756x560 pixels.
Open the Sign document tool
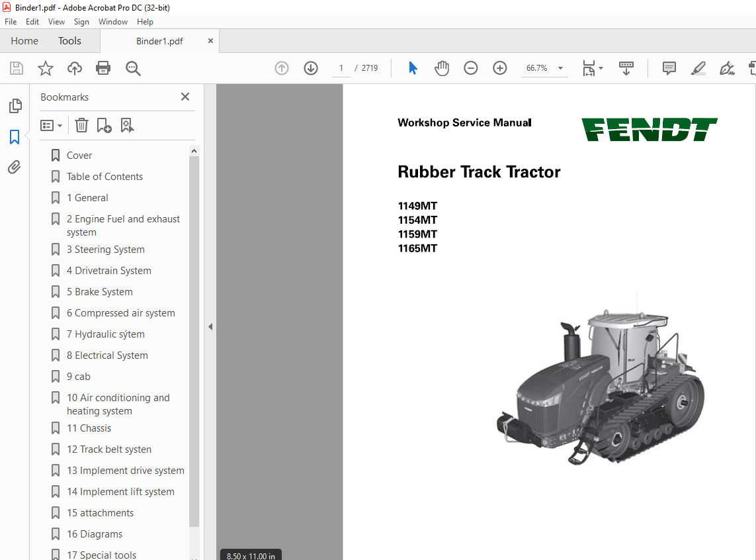coord(727,68)
